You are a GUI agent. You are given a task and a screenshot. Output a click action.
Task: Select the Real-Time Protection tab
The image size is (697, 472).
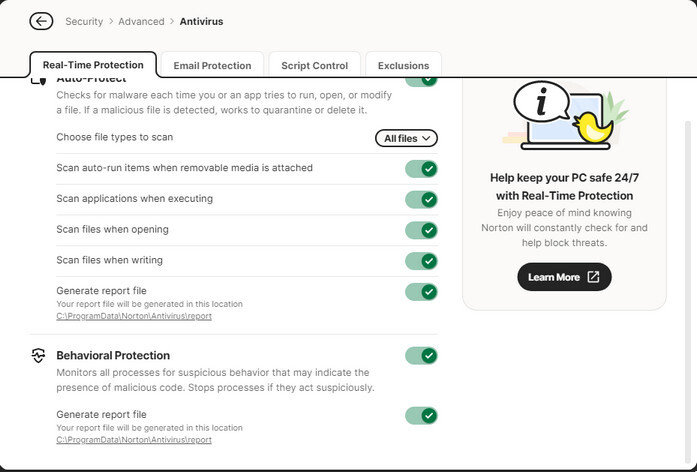coord(93,65)
